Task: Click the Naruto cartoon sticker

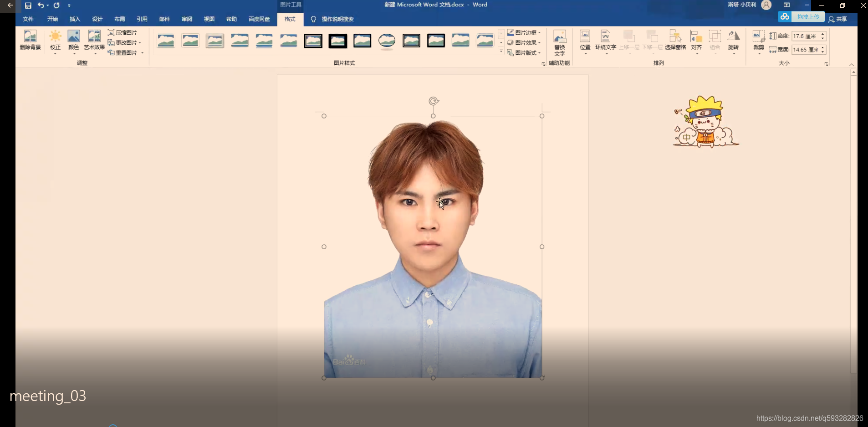Action: click(705, 122)
